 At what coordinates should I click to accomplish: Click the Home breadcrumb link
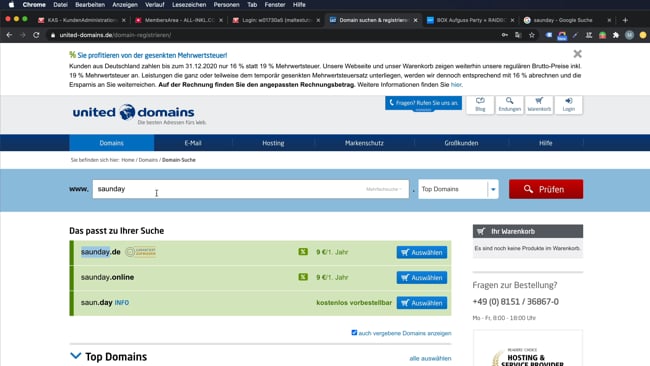click(x=128, y=160)
